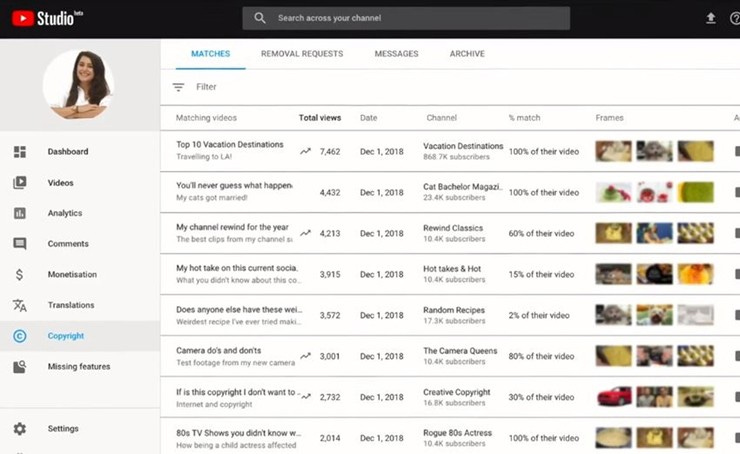This screenshot has width=740, height=454.
Task: Open Camera do's and don'ts video
Action: coord(219,351)
